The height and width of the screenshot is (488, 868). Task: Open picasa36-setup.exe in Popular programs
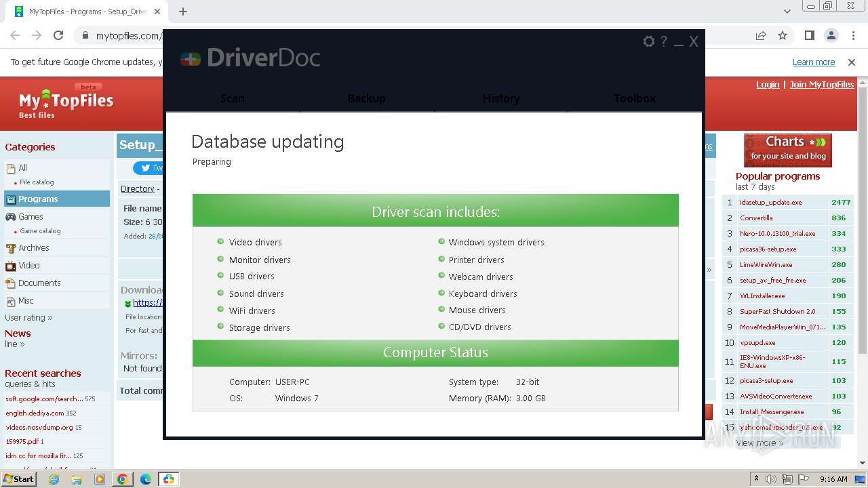tap(768, 249)
